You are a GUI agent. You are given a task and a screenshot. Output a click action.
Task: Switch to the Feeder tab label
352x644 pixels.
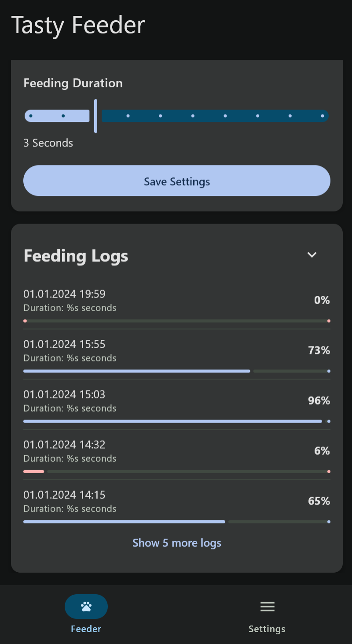click(x=86, y=629)
